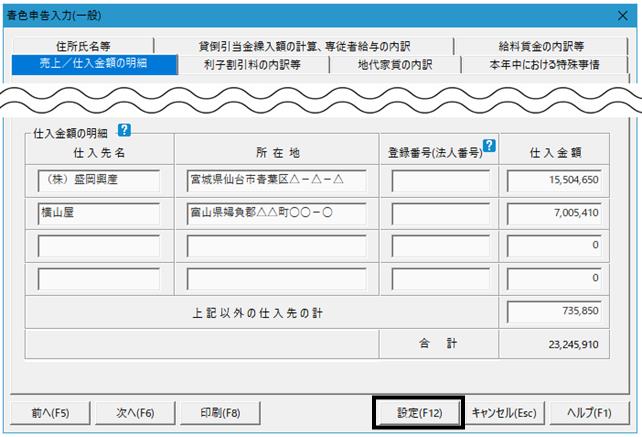Screen dimensions: 642x437
Task: Advance with 次へ(F6) button
Action: click(135, 412)
